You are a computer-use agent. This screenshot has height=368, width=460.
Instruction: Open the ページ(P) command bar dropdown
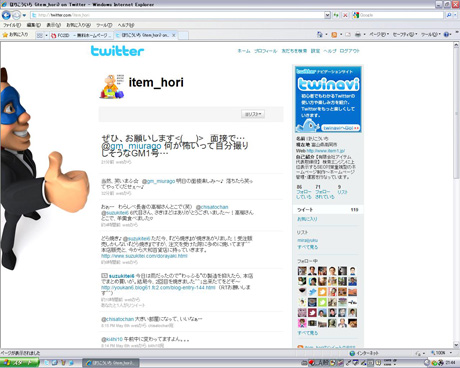(379, 34)
